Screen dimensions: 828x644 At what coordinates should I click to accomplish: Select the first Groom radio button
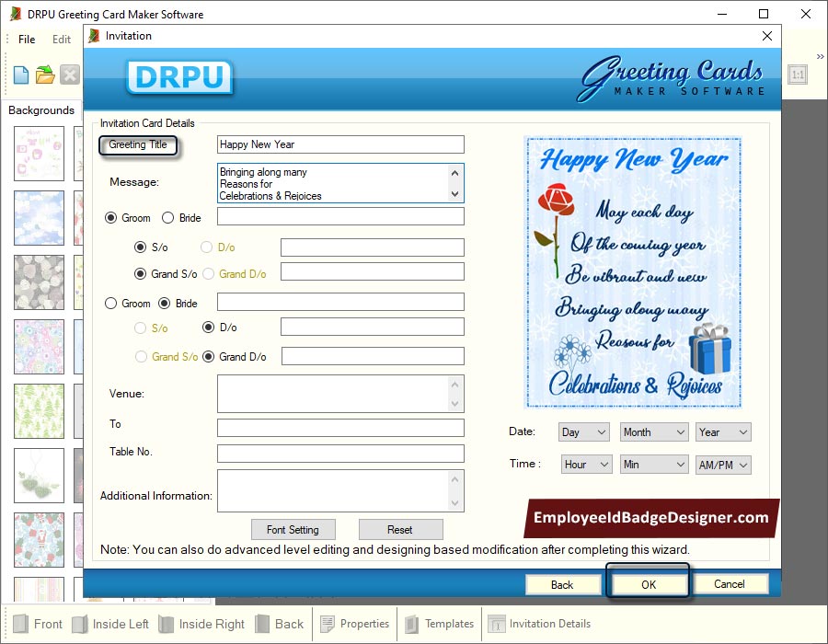tap(111, 218)
